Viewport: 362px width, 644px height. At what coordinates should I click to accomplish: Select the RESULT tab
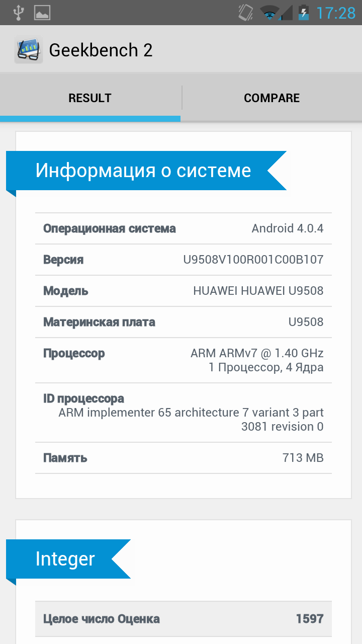pos(90,98)
